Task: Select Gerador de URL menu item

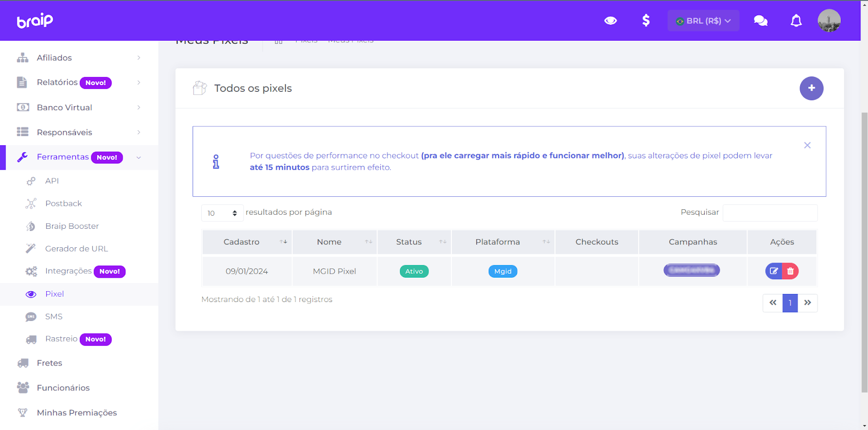Action: point(76,248)
